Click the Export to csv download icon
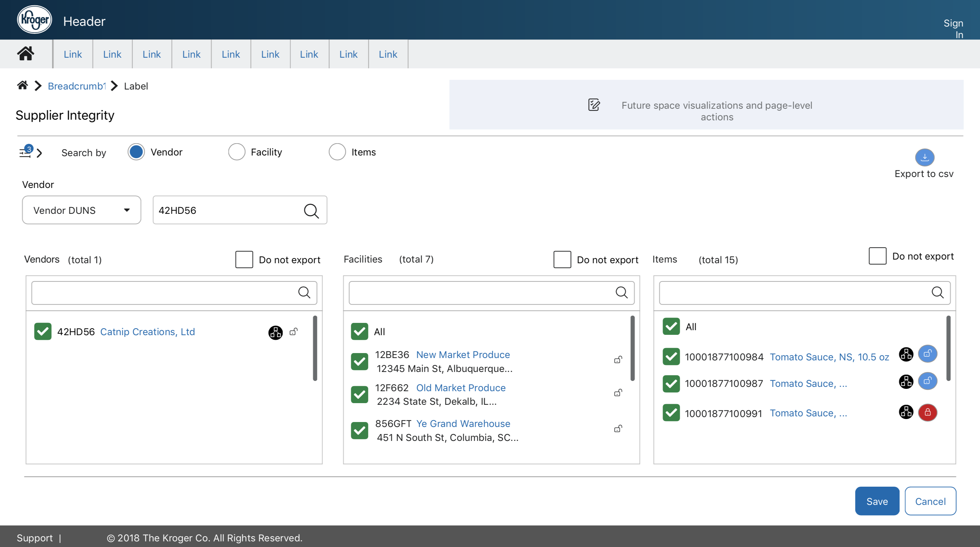Viewport: 980px width, 547px height. [x=924, y=157]
